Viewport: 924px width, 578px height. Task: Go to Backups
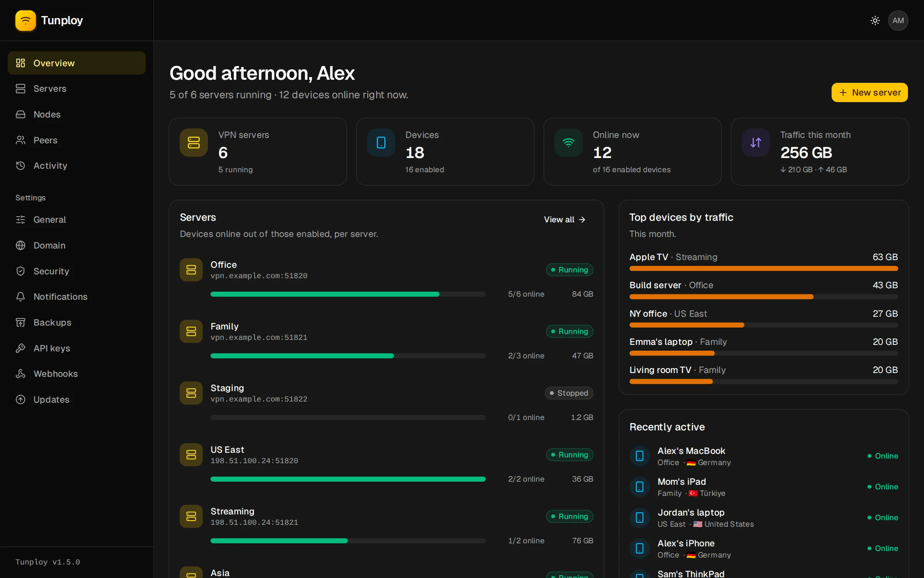click(77, 323)
